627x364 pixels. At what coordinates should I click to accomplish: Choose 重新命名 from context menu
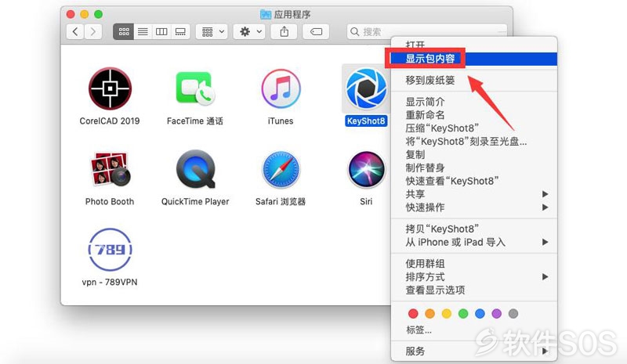[x=474, y=115]
